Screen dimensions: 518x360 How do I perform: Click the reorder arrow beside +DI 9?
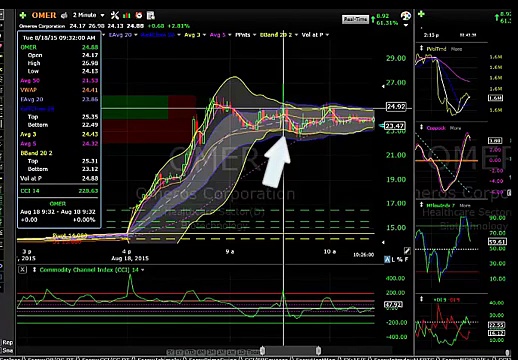coord(421,299)
